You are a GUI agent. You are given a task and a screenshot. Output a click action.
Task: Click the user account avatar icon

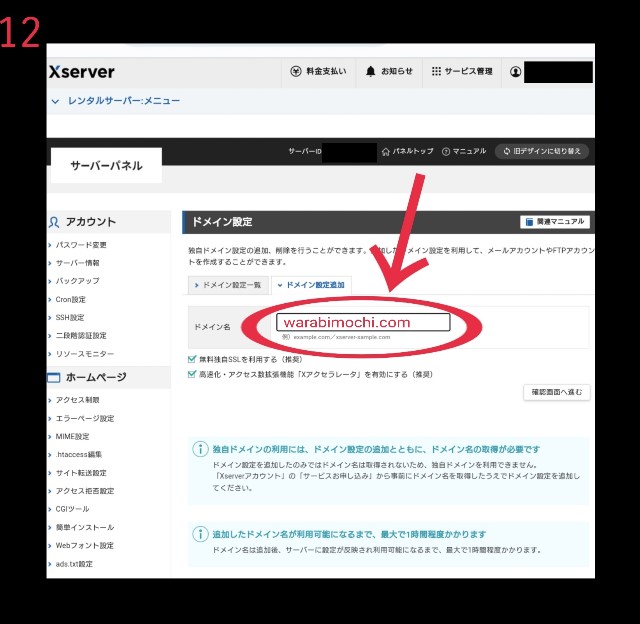point(516,72)
